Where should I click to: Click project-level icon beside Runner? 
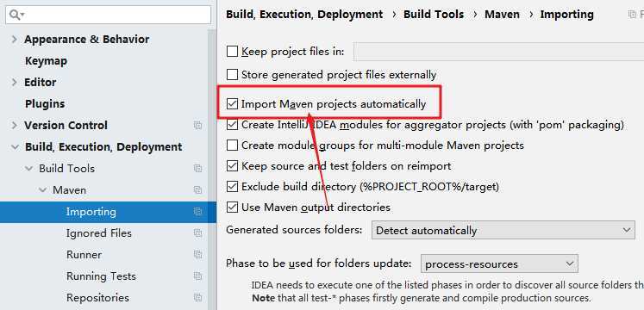(198, 255)
